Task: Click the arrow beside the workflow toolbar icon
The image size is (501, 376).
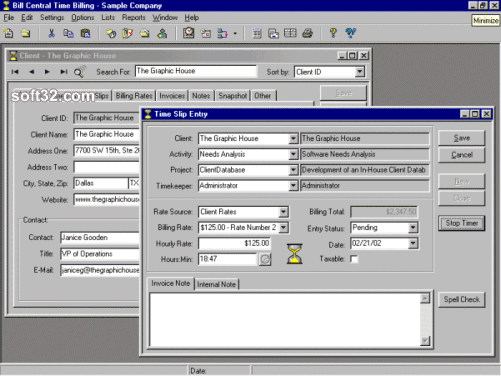Action: click(235, 33)
